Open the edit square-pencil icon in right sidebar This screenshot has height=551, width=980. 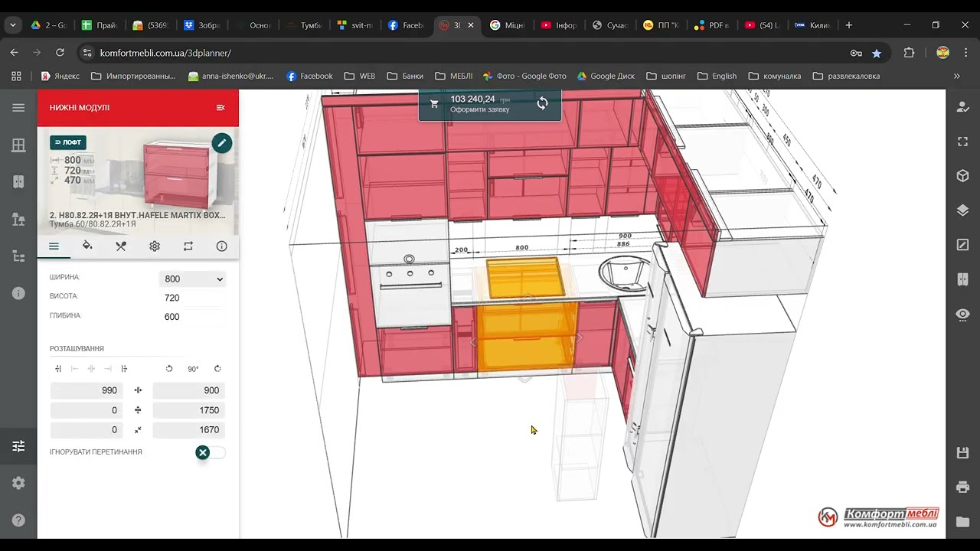963,245
